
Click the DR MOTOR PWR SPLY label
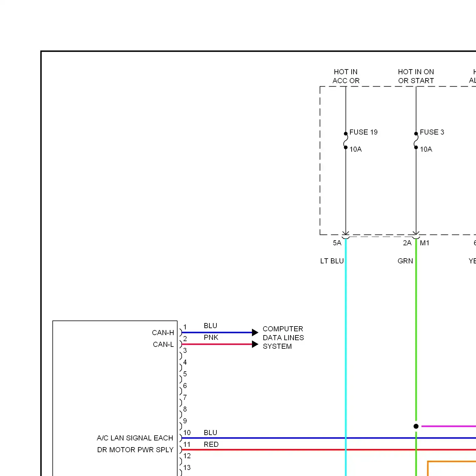coord(135,450)
